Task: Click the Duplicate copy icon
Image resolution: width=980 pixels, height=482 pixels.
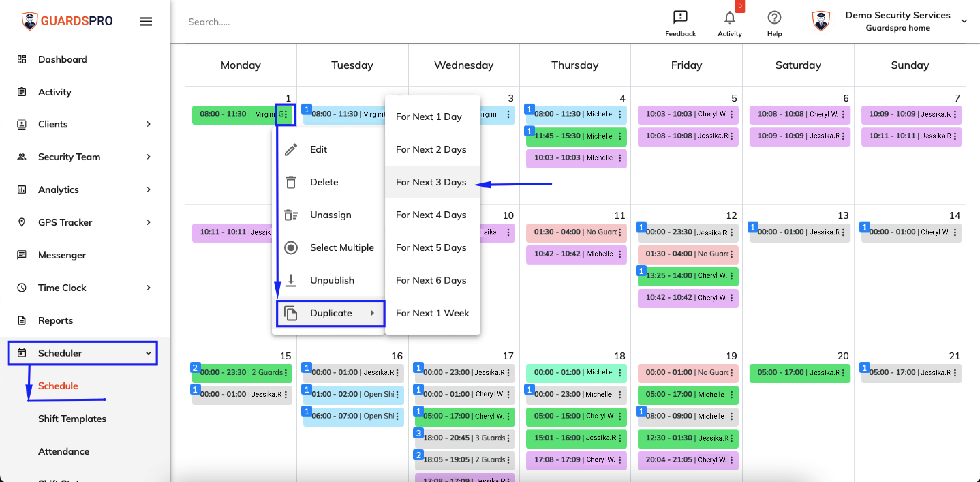Action: click(291, 313)
